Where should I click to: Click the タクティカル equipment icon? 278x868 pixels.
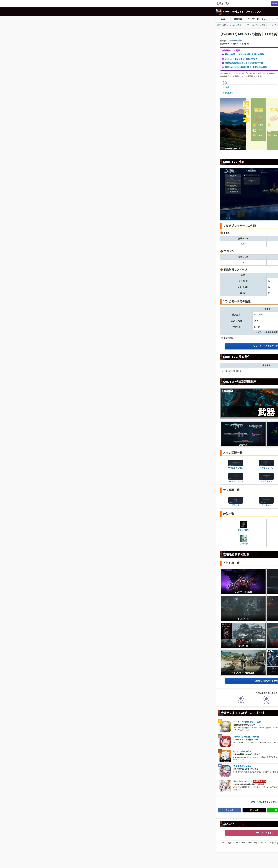coord(243,525)
